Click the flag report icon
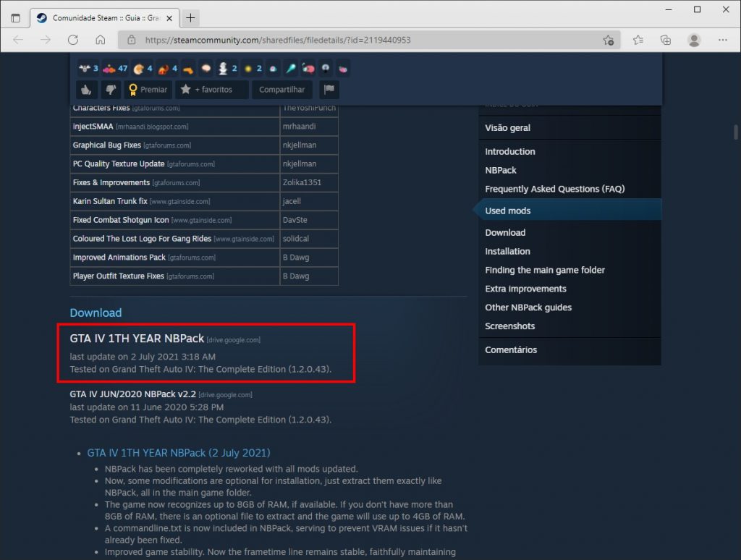This screenshot has width=741, height=560. (329, 90)
